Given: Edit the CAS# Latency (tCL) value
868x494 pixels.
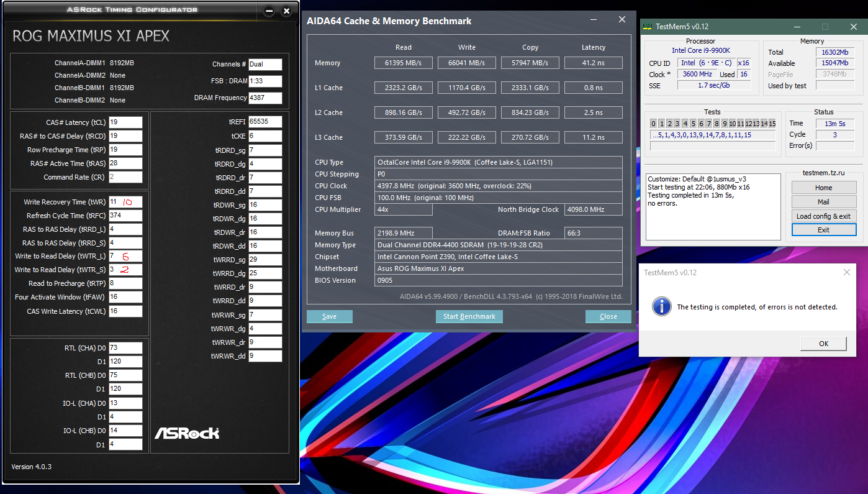Looking at the screenshot, I should pos(125,122).
